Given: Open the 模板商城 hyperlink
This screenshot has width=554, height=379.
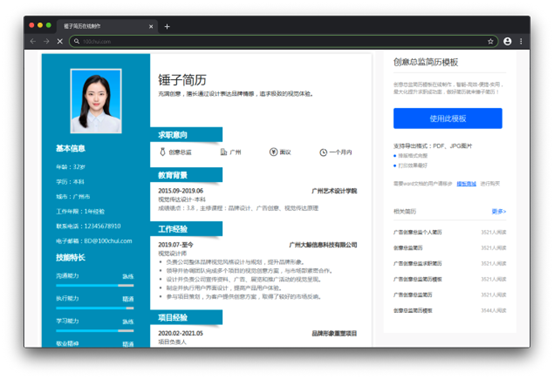Looking at the screenshot, I should (x=466, y=184).
